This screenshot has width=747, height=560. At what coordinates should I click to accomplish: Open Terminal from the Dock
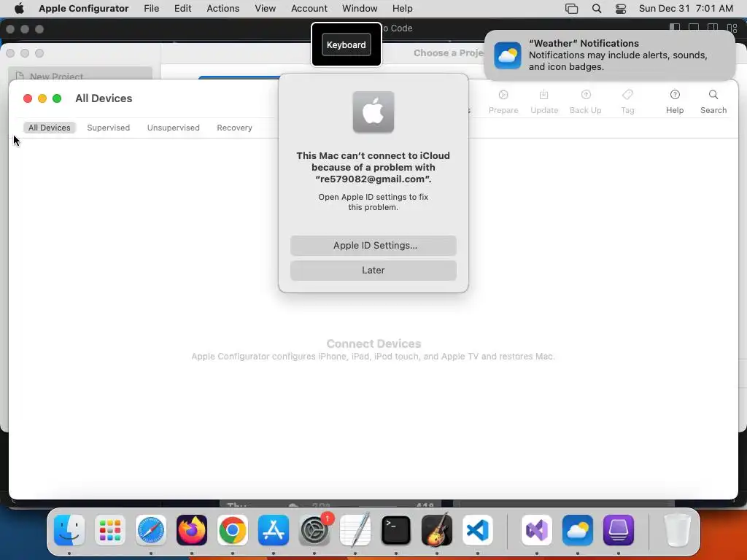tap(396, 530)
